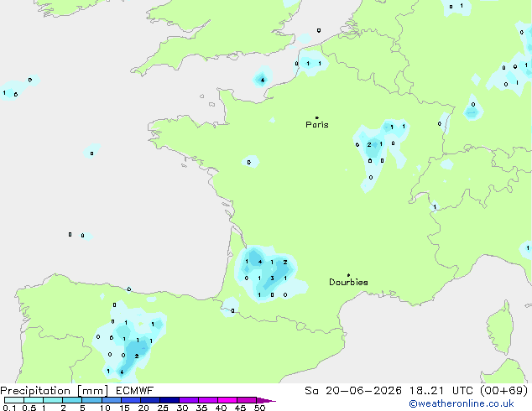Click the purple arrow tip past 50
This screenshot has height=411, width=532.
pos(266,400)
